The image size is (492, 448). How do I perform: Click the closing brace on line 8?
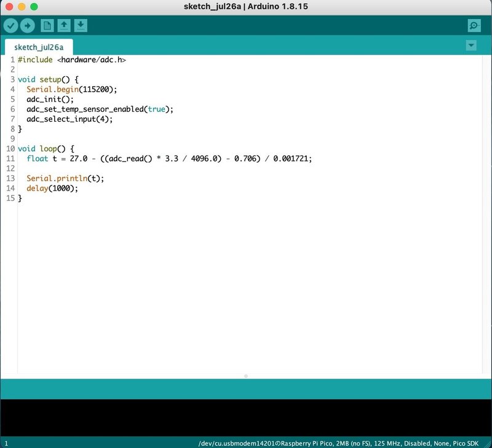(20, 129)
